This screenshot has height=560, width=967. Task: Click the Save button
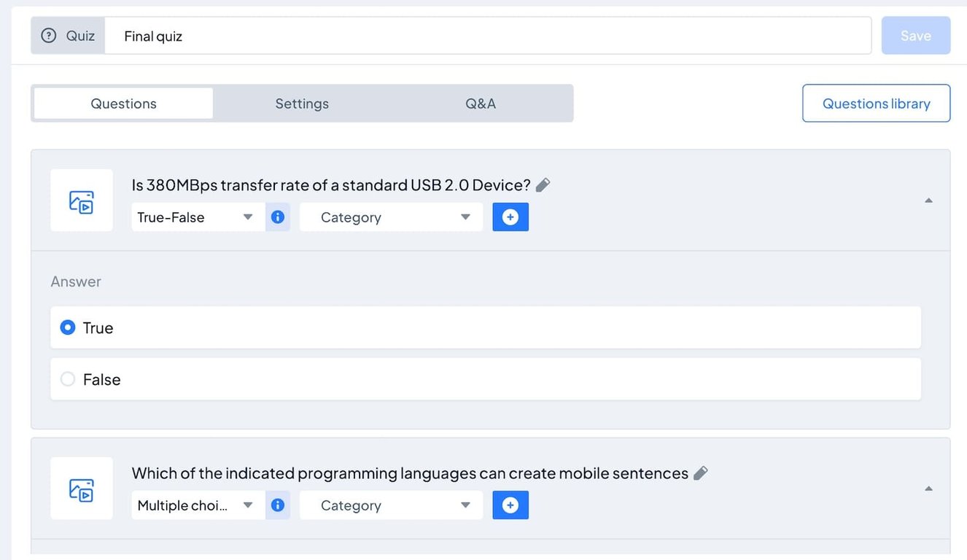(915, 35)
